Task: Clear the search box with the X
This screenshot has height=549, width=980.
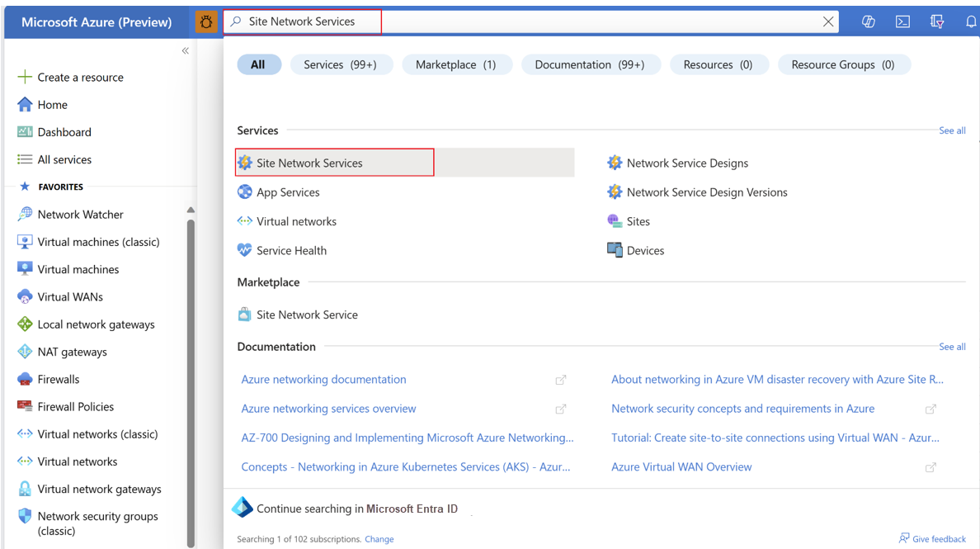Action: (x=828, y=22)
